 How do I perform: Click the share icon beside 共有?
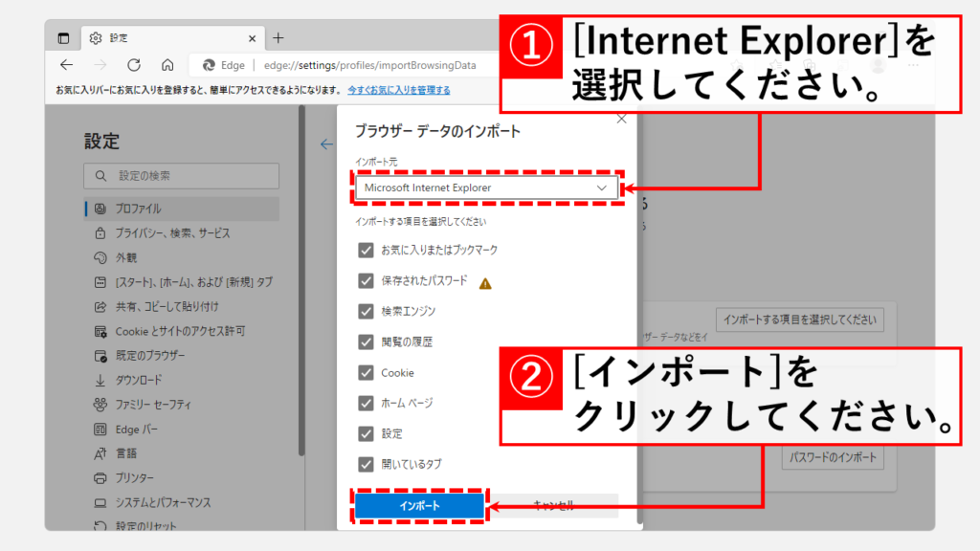[100, 307]
